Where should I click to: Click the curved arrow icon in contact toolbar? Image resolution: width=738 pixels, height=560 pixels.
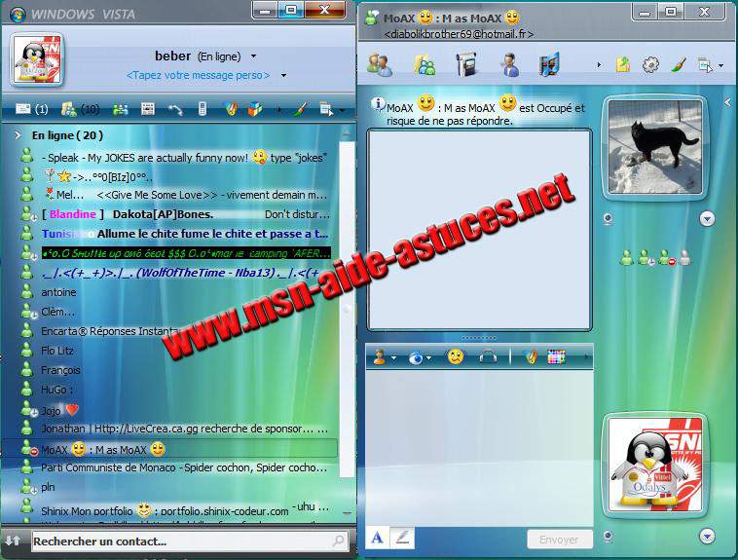point(175,110)
